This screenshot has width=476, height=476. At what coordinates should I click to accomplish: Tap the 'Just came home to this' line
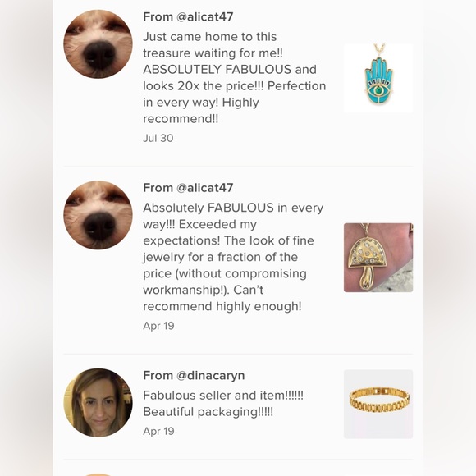pyautogui.click(x=210, y=37)
